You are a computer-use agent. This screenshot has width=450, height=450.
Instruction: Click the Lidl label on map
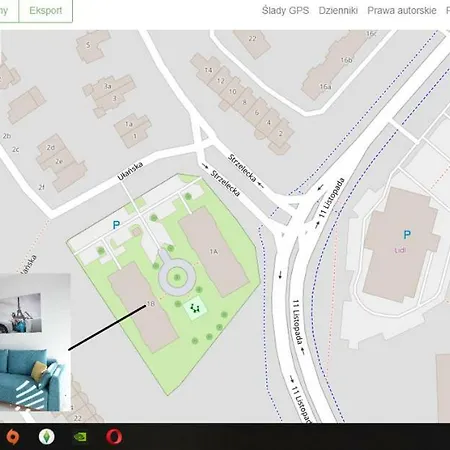[x=400, y=250]
